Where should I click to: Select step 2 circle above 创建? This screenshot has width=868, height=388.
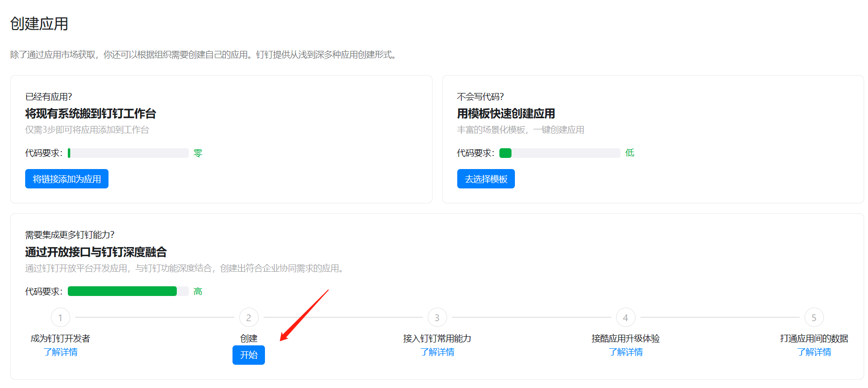click(x=249, y=318)
